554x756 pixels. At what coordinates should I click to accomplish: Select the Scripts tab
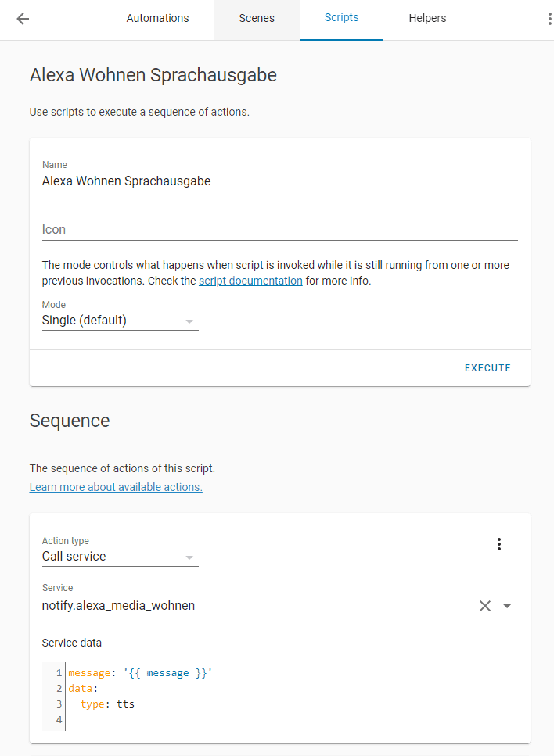point(341,19)
